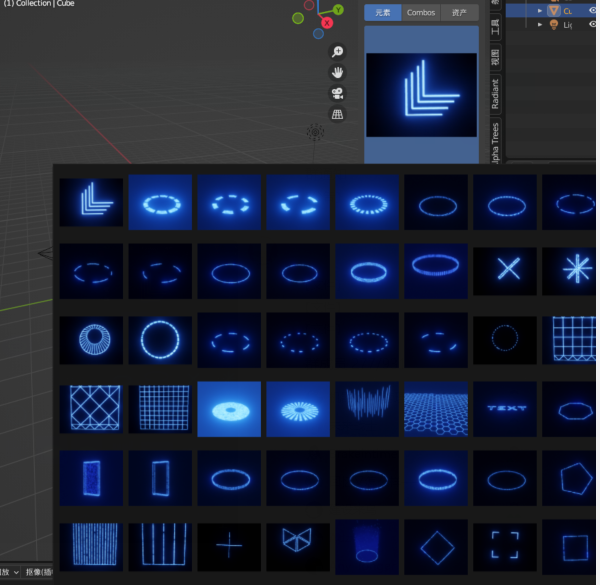Pick the diagonal diamond lattice thumbnail
The width and height of the screenshot is (600, 585).
[91, 409]
